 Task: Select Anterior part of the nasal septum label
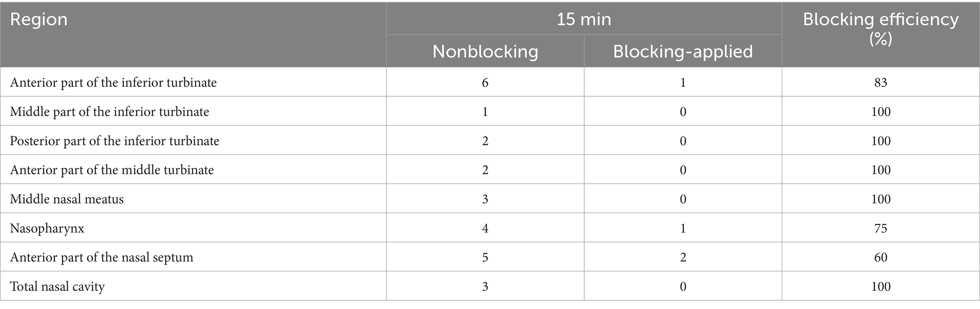click(x=102, y=257)
